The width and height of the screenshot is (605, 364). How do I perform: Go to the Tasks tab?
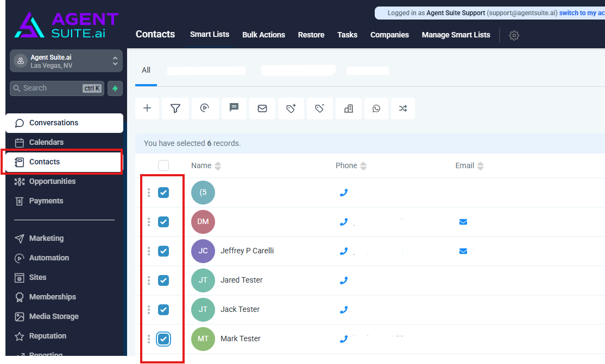click(347, 35)
